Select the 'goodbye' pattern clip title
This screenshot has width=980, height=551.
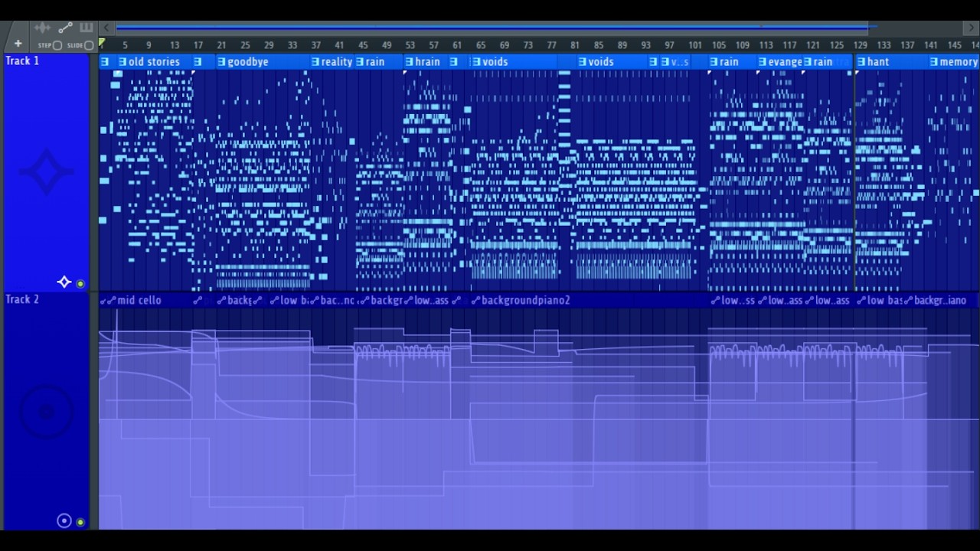point(247,62)
